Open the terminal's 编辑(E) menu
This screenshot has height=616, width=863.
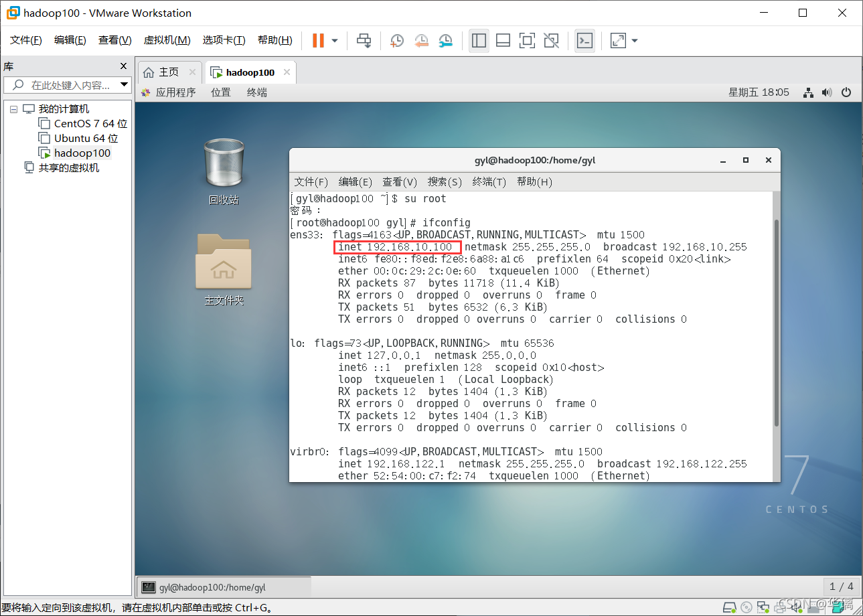(356, 182)
